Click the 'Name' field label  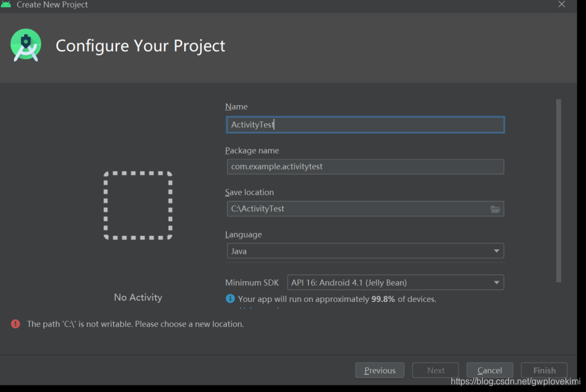point(236,107)
